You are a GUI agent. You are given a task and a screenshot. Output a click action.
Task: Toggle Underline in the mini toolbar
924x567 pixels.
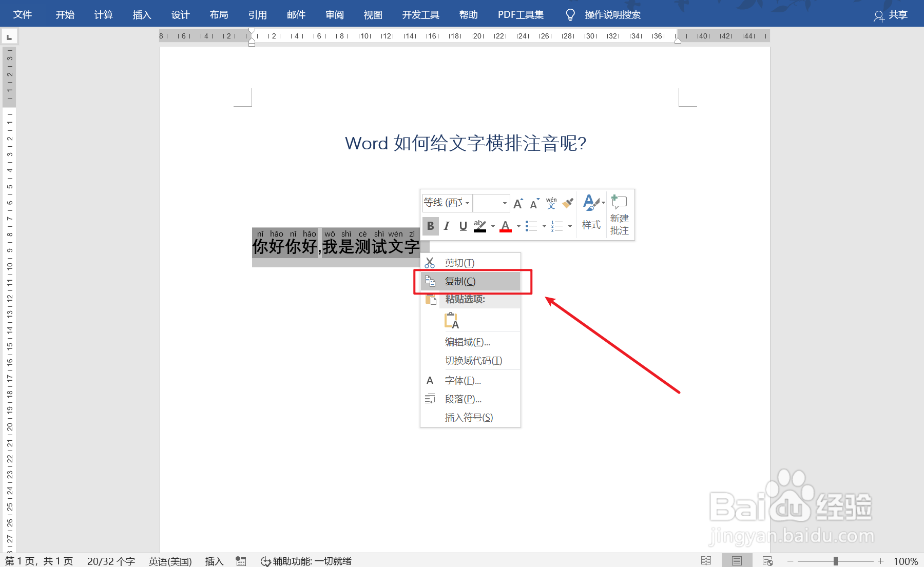click(463, 226)
